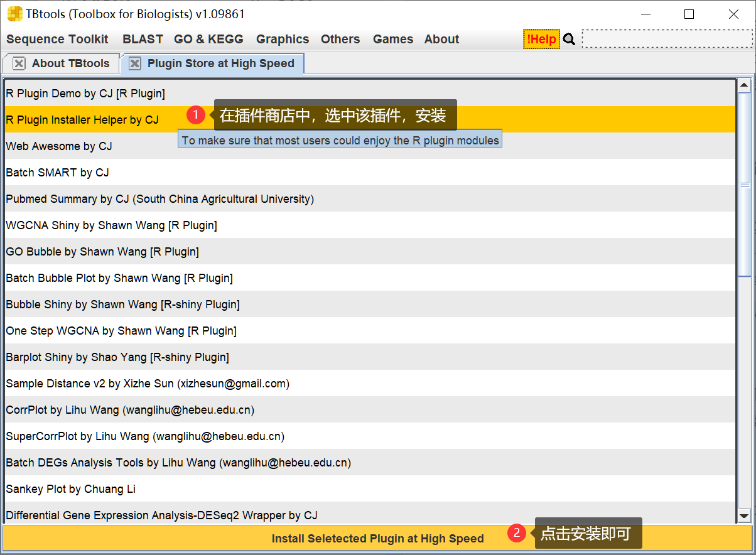The image size is (756, 555).
Task: Open the About menu
Action: click(x=441, y=39)
